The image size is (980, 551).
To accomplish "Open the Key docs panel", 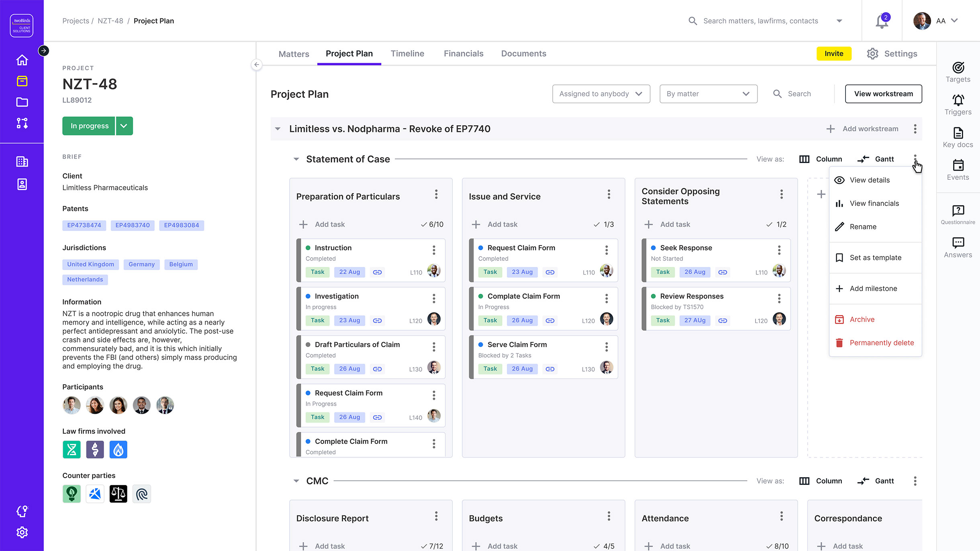I will pos(958,138).
